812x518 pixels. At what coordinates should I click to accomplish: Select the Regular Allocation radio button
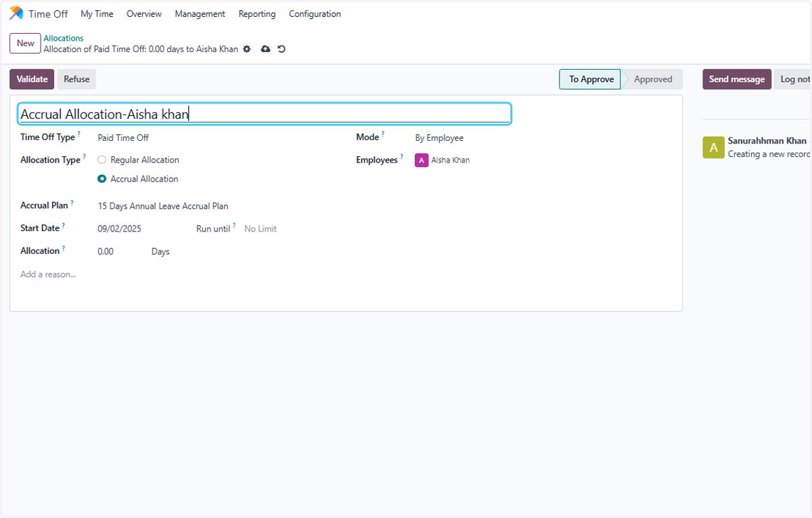(102, 160)
